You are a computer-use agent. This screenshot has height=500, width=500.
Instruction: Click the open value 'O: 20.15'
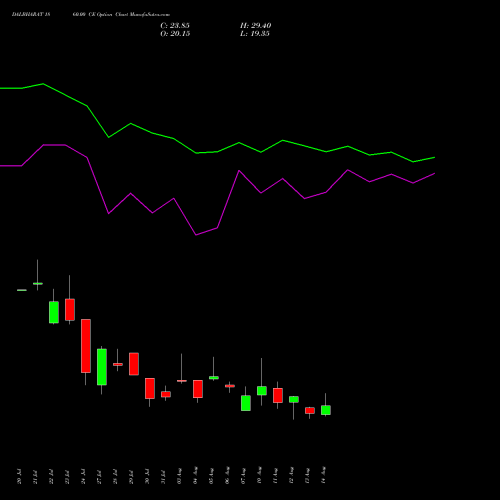[175, 34]
